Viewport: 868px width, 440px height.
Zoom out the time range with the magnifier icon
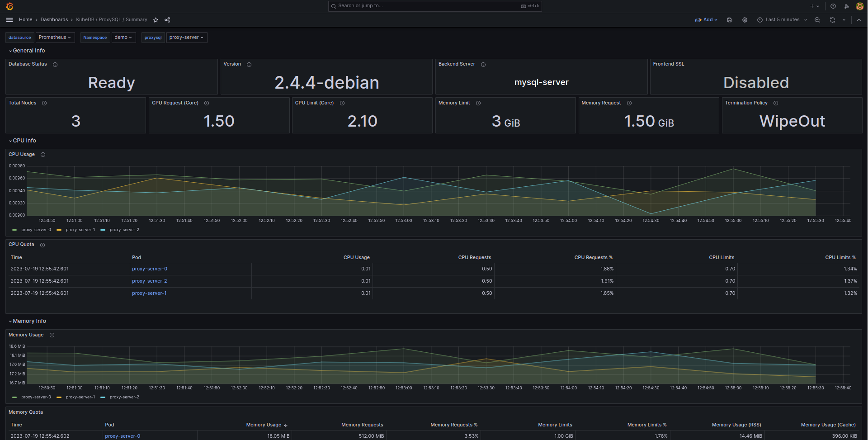816,19
